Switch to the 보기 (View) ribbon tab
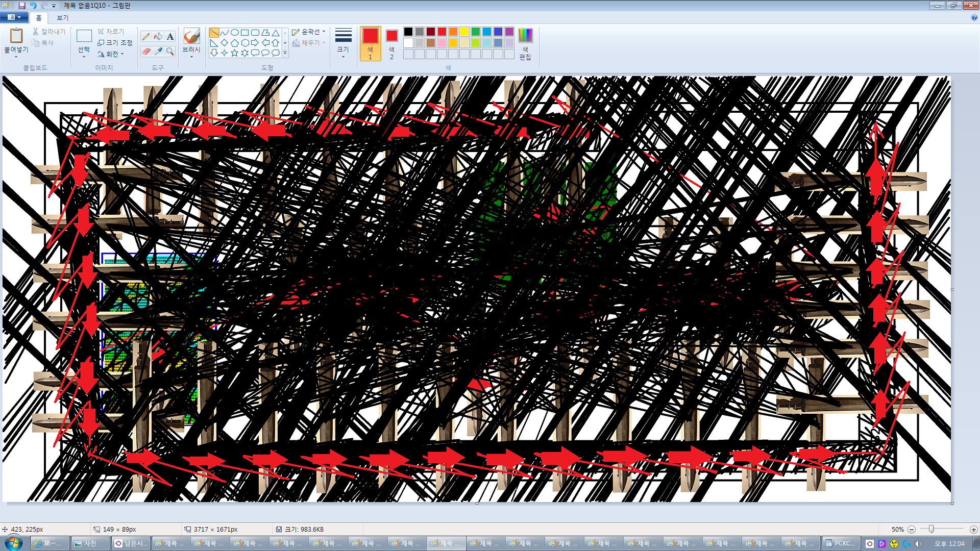980x551 pixels. (x=62, y=18)
